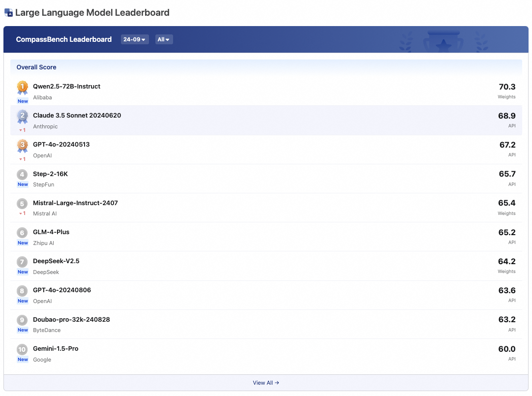The width and height of the screenshot is (532, 396).
Task: Click the Large Language Model Leaderboard heading
Action: 92,13
